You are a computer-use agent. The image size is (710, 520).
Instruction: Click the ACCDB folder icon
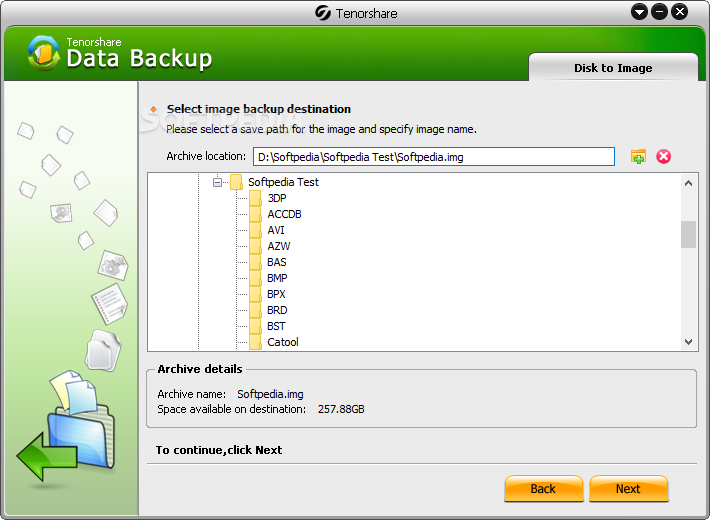coord(255,214)
